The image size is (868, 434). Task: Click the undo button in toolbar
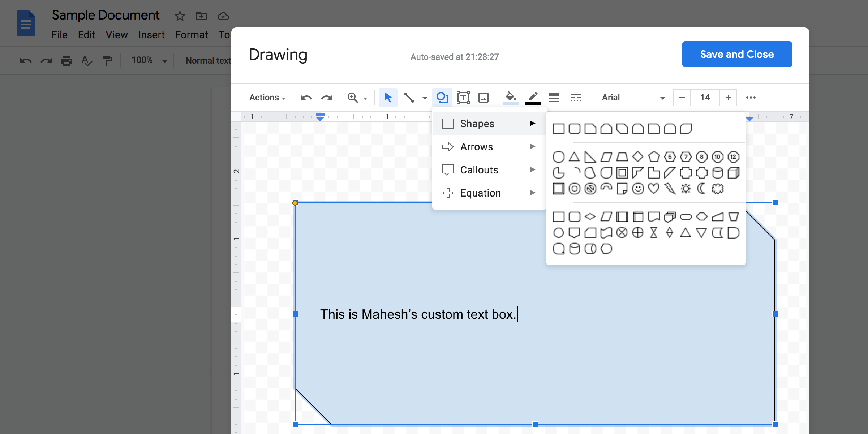[306, 98]
